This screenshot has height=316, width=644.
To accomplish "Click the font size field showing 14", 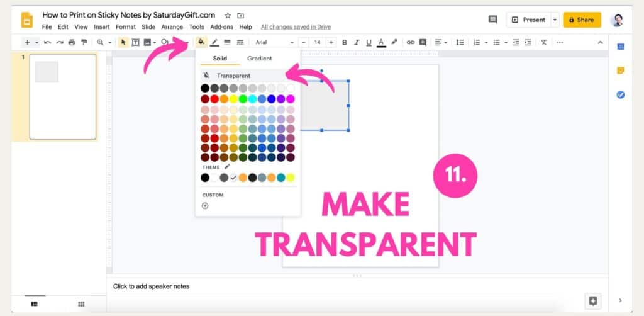I will click(318, 42).
